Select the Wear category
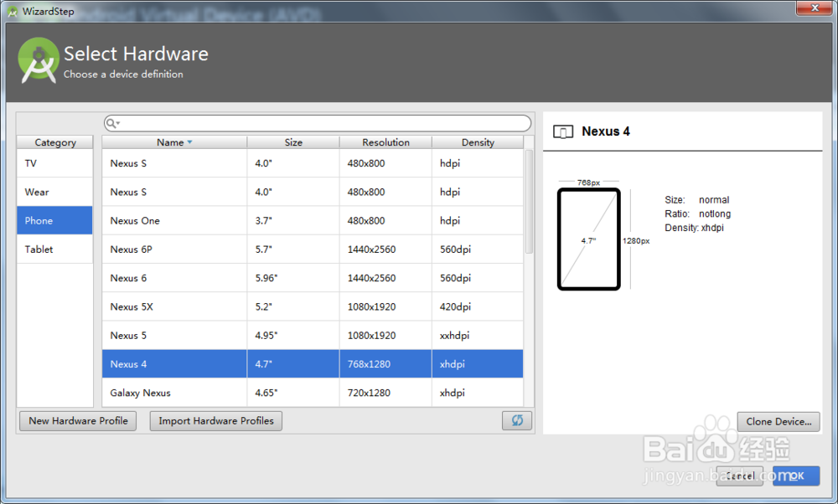The height and width of the screenshot is (504, 838). (x=54, y=192)
